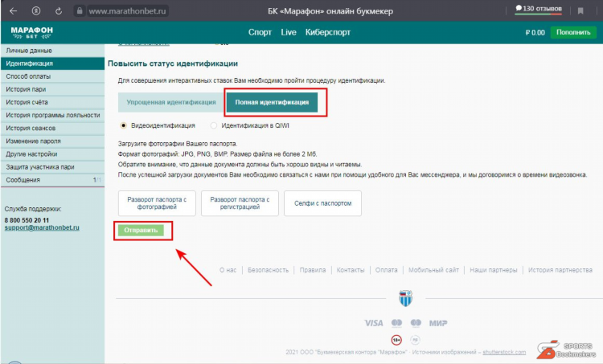Open Другие настройки in the sidebar
Viewport: 603px width, 364px height.
pyautogui.click(x=52, y=154)
